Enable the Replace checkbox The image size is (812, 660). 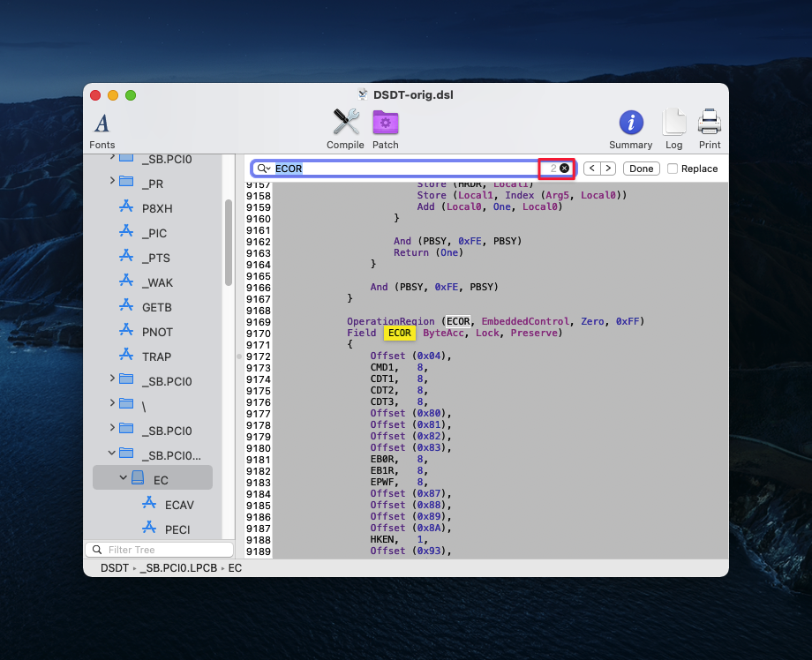point(673,169)
